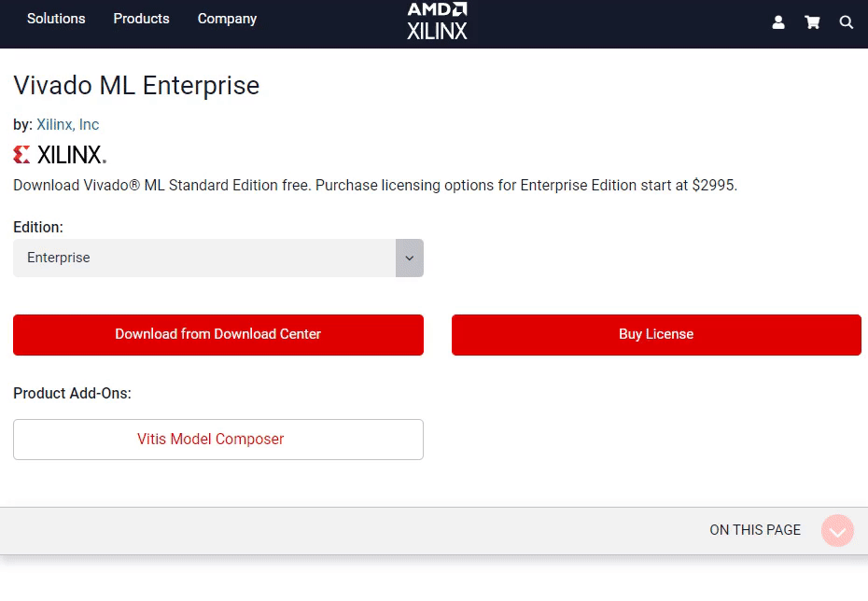Click the ON THIS PAGE label
Viewport: 868px width, 601px height.
coord(755,530)
